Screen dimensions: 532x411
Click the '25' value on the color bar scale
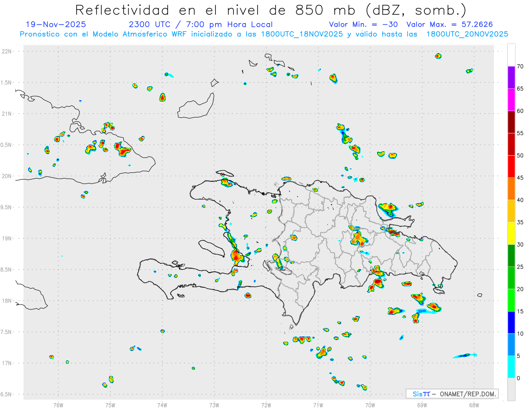click(520, 267)
